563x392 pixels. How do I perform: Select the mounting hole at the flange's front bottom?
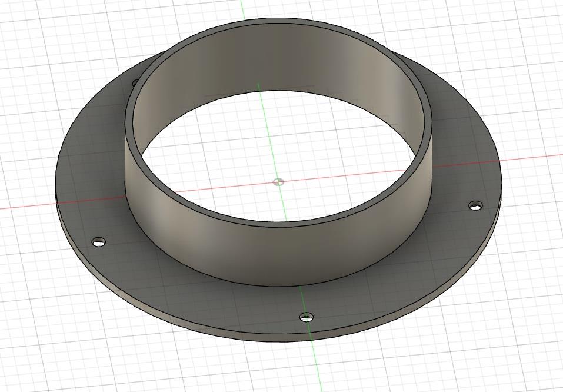[307, 317]
